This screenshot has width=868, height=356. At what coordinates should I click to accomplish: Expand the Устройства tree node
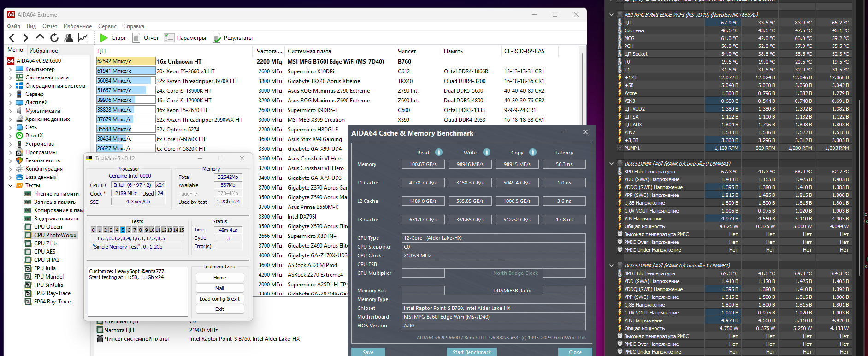click(11, 144)
